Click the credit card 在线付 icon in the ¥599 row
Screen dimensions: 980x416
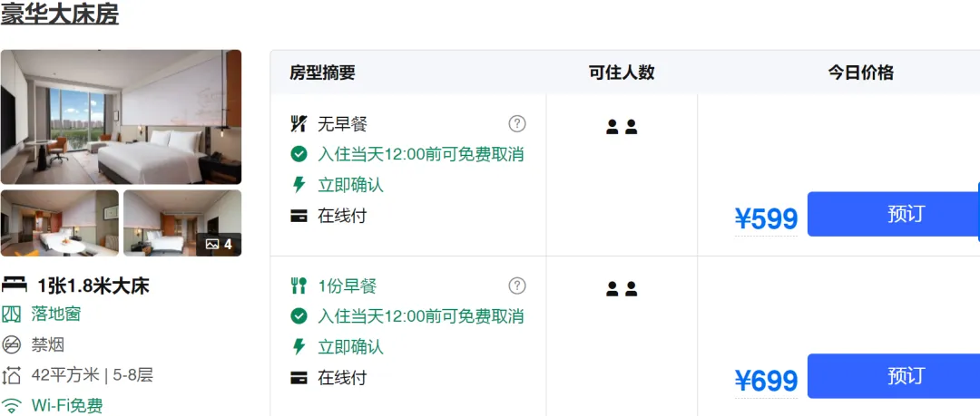[299, 216]
